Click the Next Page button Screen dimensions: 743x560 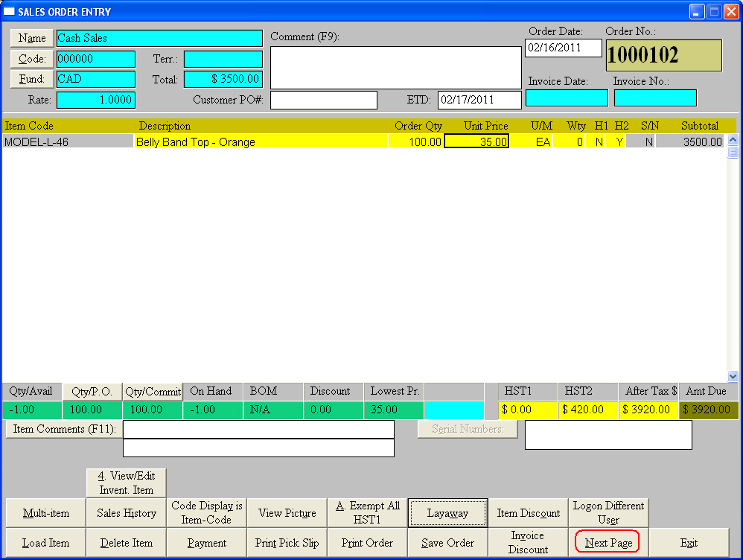click(608, 543)
